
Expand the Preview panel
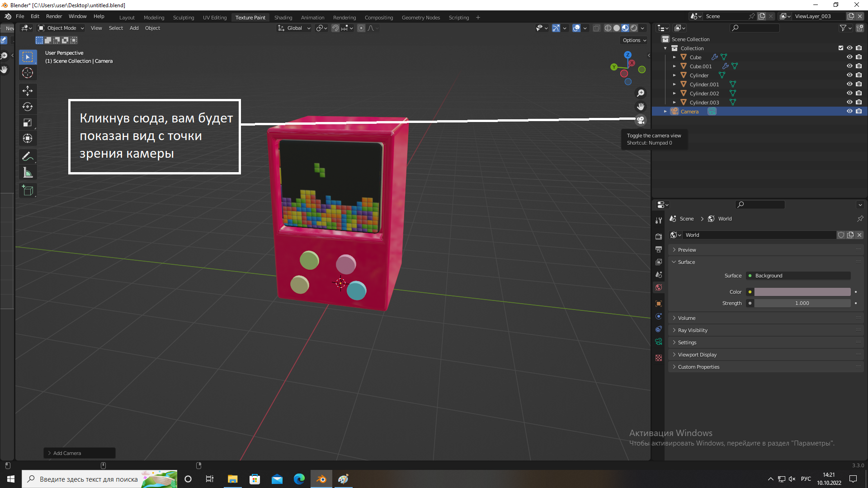tap(766, 250)
